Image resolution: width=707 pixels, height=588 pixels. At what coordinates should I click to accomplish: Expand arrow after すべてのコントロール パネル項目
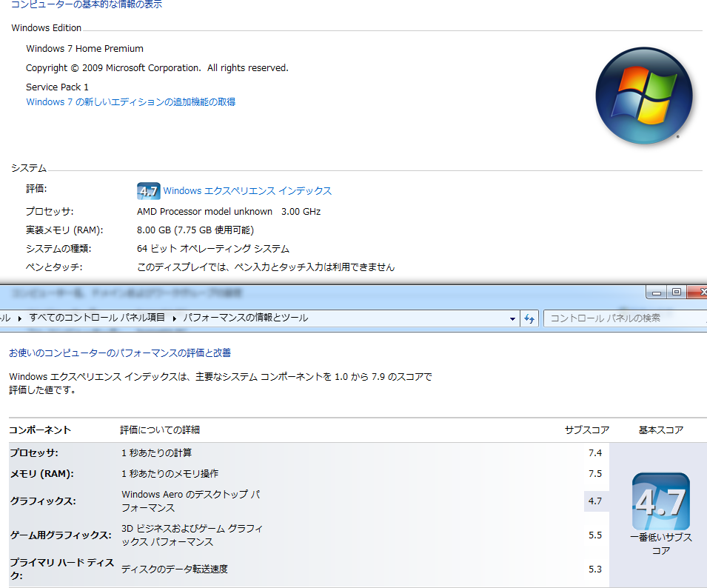pos(174,318)
